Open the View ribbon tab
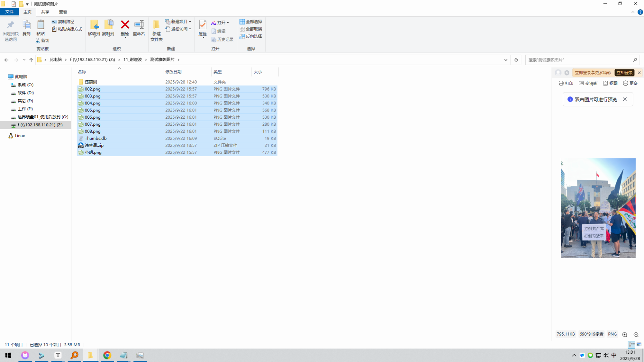Screen dimensions: 644x362 [63, 12]
